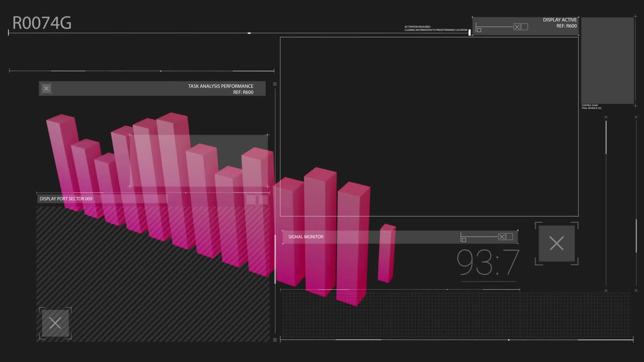Select the 93:7 numeric readout
This screenshot has height=362, width=644.
(488, 262)
